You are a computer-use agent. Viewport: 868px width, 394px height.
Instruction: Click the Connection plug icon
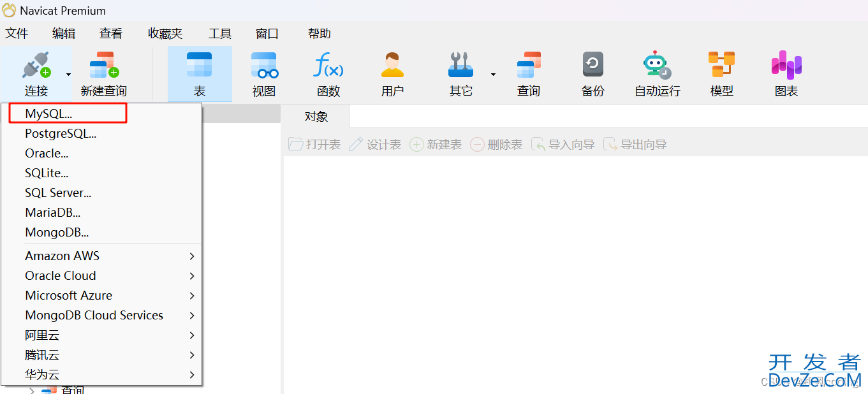point(36,66)
